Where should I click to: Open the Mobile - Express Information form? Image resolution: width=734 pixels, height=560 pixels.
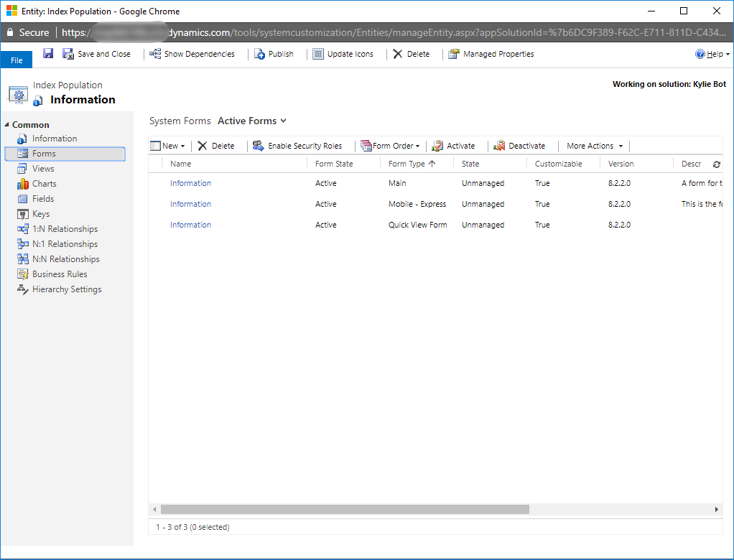pos(190,204)
